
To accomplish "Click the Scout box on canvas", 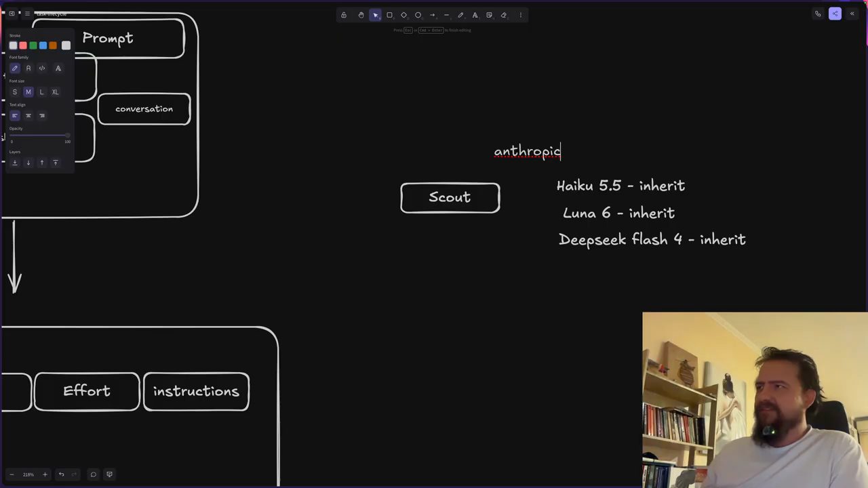I will pyautogui.click(x=450, y=198).
